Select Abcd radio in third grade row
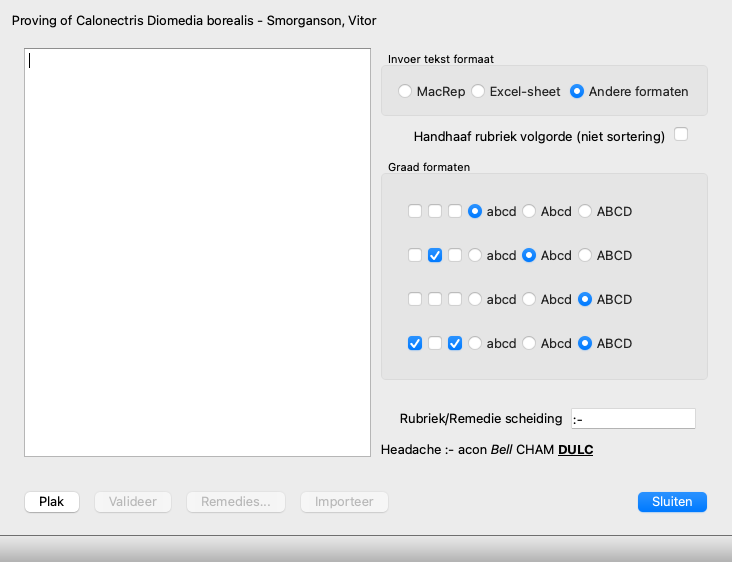 (x=528, y=299)
